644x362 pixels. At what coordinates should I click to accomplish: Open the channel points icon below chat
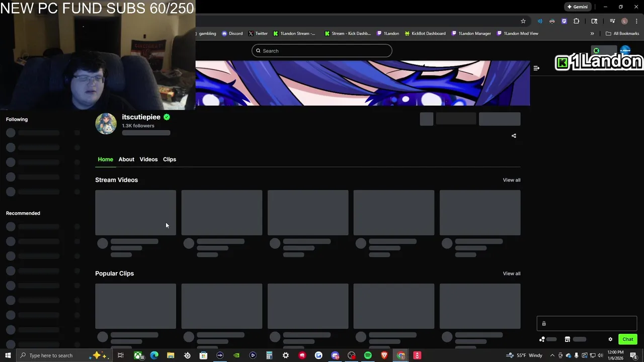(x=542, y=339)
